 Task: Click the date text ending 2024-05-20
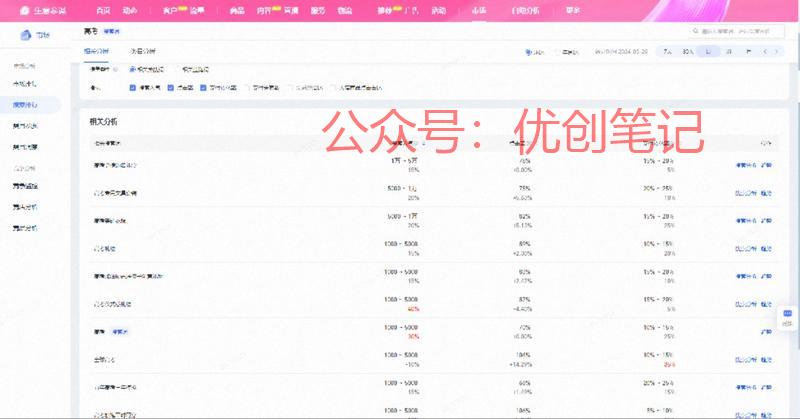tap(621, 52)
